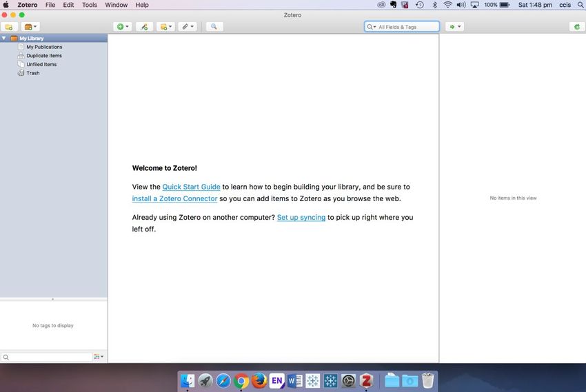Viewport: 586px width, 392px height.
Task: Click the red-flag app menu bar icon
Action: tap(405, 5)
